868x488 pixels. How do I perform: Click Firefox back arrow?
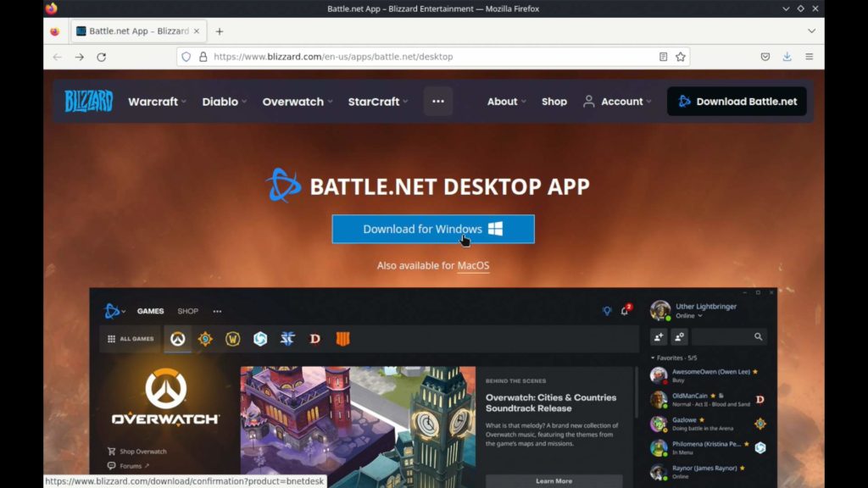coord(58,57)
